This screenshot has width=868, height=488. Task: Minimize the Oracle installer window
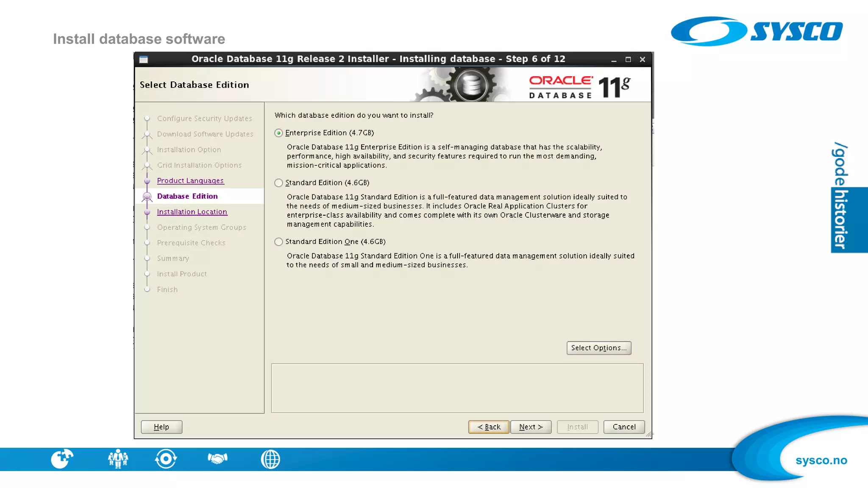click(x=614, y=60)
